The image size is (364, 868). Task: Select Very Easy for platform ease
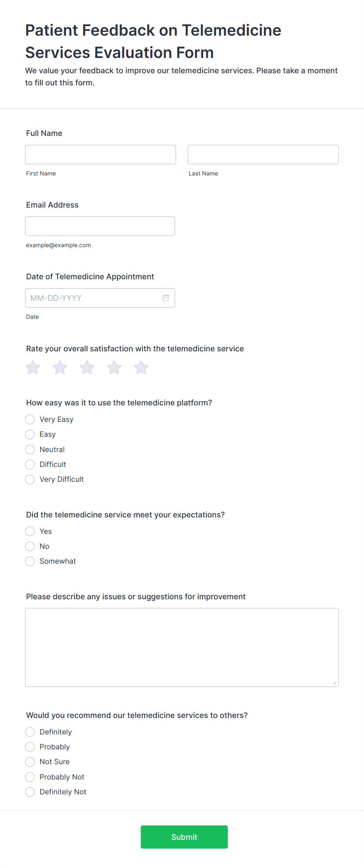[30, 420]
